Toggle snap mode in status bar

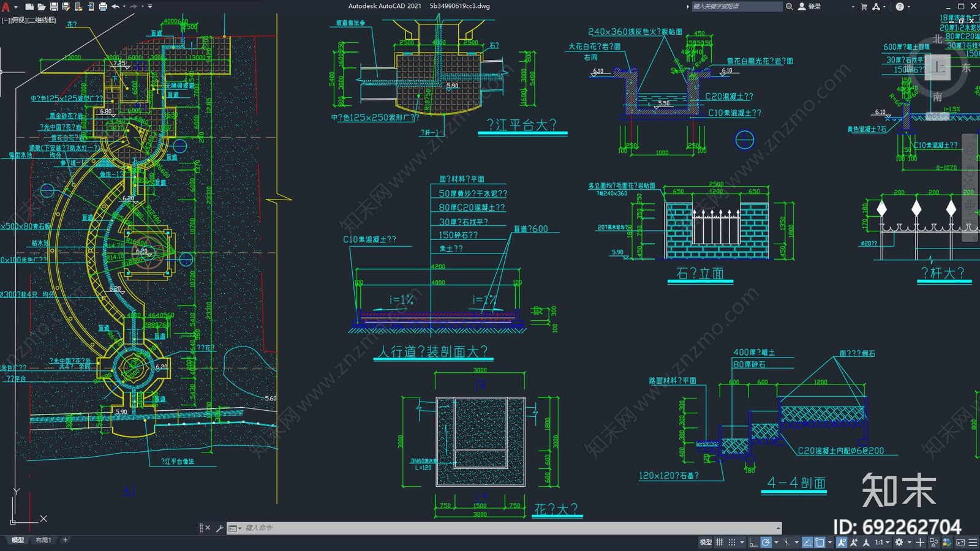[x=732, y=542]
